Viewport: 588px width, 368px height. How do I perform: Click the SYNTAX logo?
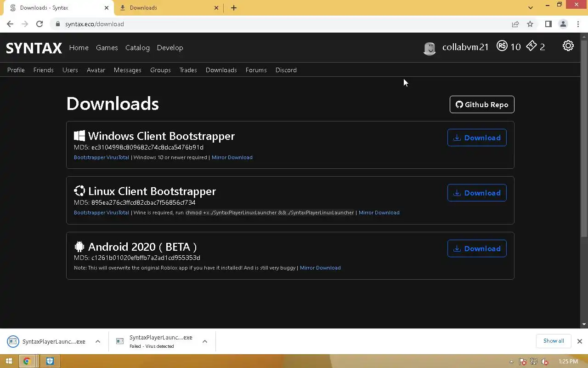[x=34, y=48]
